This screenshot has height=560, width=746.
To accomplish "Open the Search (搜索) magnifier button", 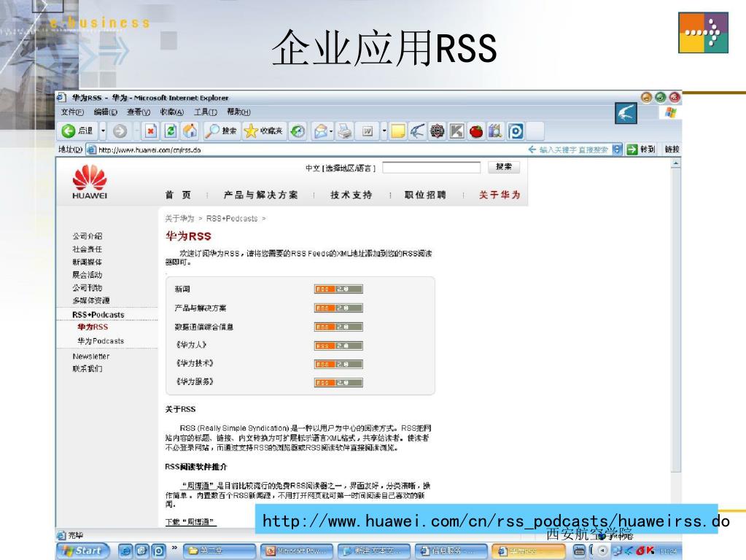I will [220, 131].
